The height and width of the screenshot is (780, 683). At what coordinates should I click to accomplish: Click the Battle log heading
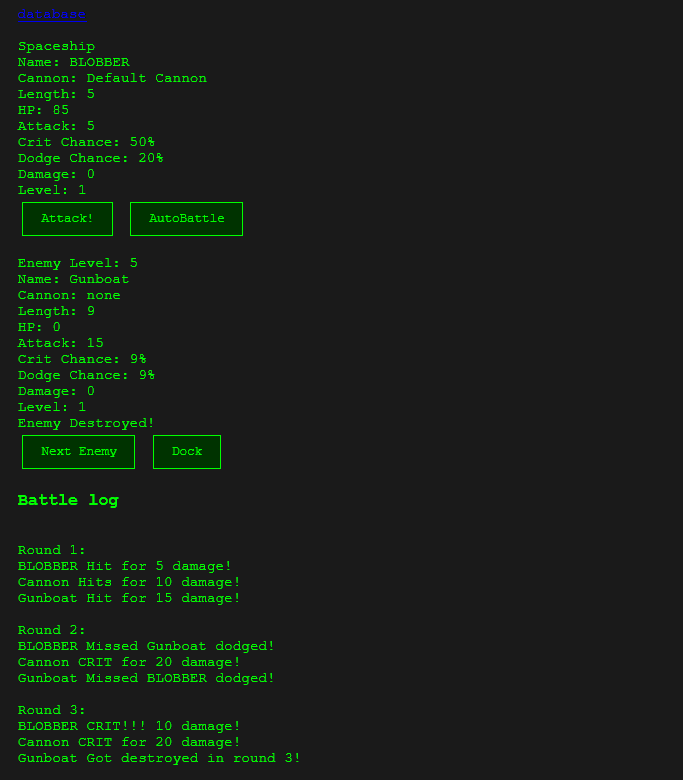[x=68, y=500]
